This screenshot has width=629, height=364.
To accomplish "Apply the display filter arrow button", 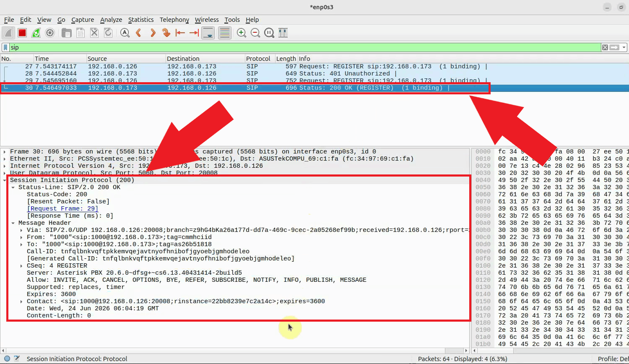I will [x=615, y=47].
